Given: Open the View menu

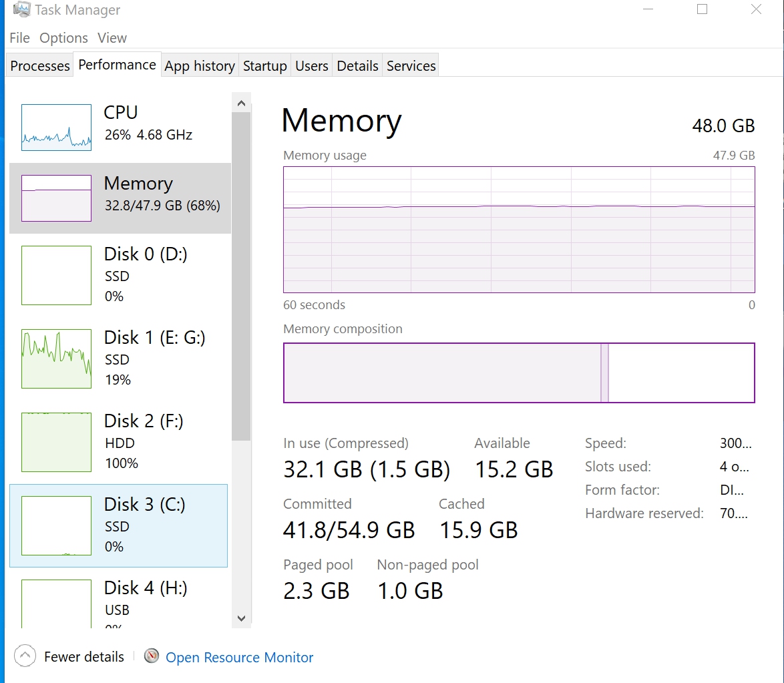Looking at the screenshot, I should coord(112,38).
